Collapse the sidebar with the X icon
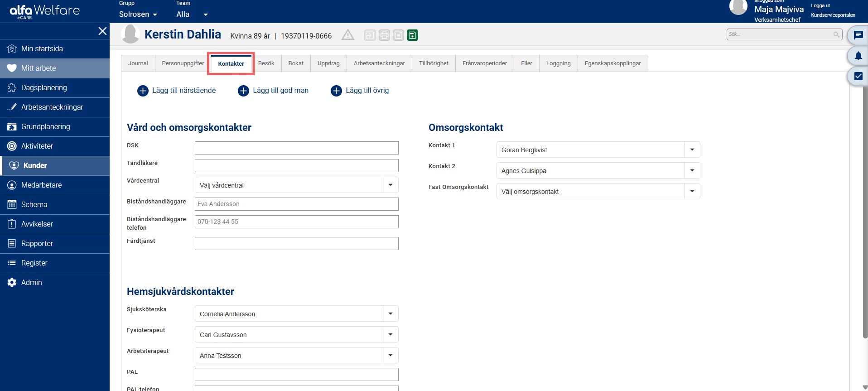868x391 pixels. [103, 31]
